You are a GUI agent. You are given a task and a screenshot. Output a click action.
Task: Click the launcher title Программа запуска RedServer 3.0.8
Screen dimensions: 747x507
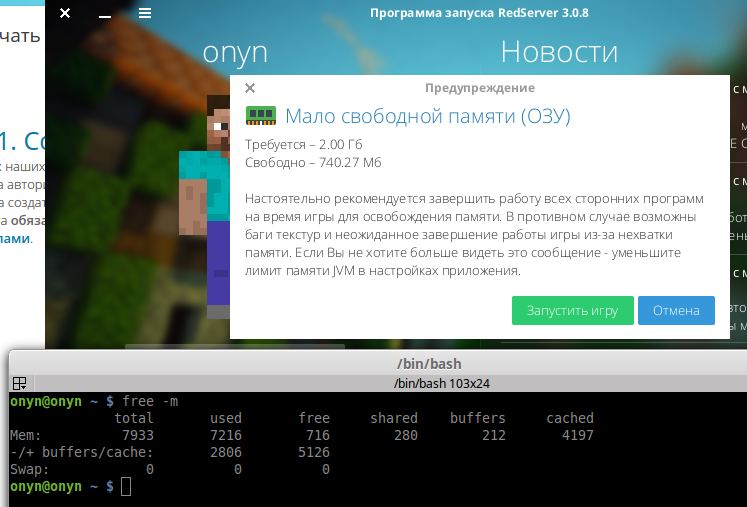point(479,13)
